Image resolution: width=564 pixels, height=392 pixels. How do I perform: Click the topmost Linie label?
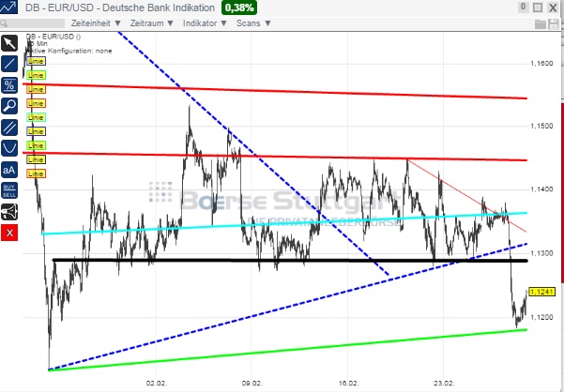tap(36, 62)
